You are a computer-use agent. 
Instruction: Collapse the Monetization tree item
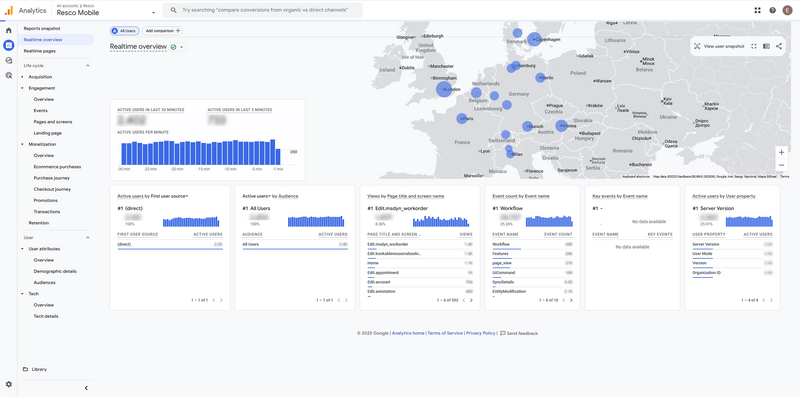pos(22,144)
